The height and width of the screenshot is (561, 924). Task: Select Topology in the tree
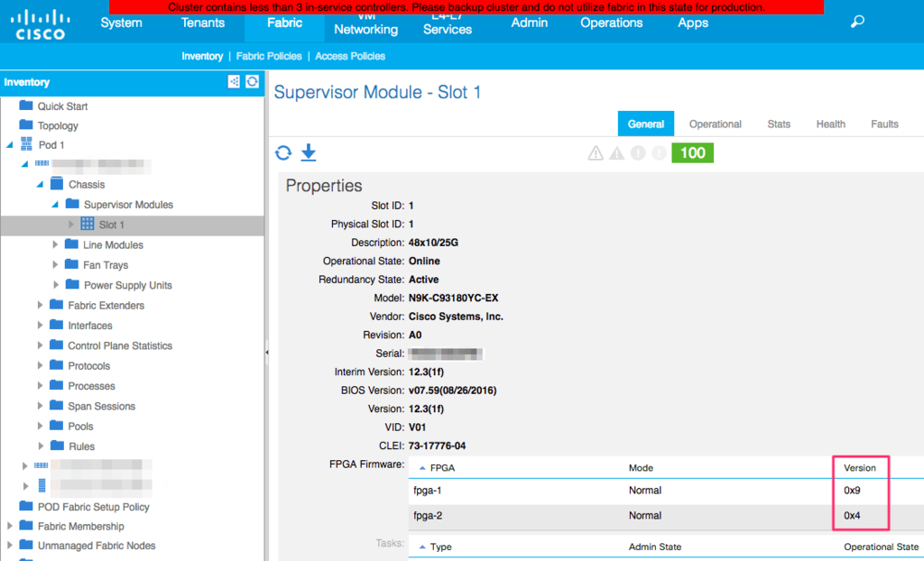tap(58, 125)
